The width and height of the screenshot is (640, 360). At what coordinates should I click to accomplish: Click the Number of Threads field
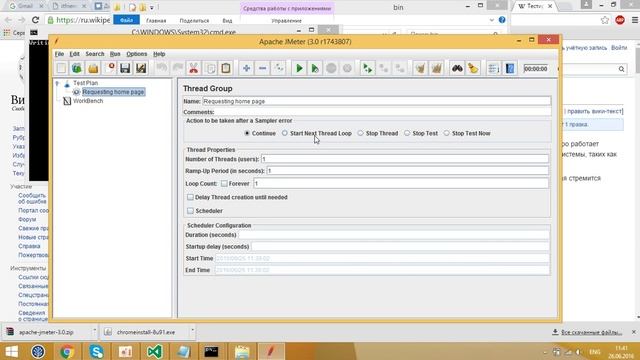coord(404,159)
